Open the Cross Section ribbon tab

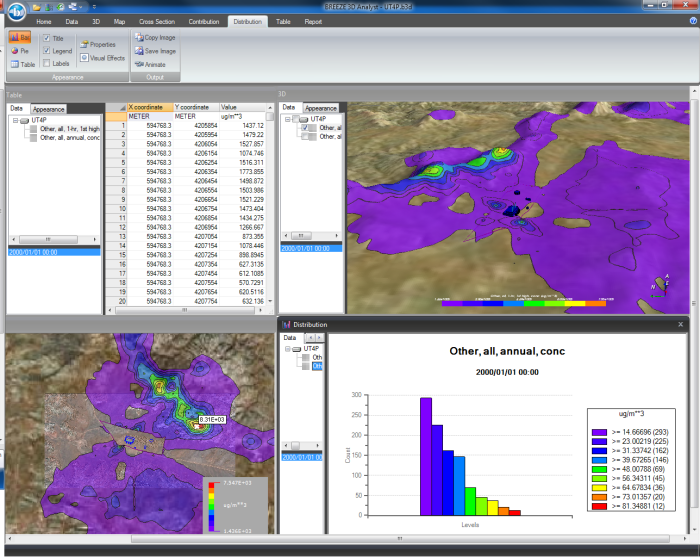pyautogui.click(x=159, y=20)
